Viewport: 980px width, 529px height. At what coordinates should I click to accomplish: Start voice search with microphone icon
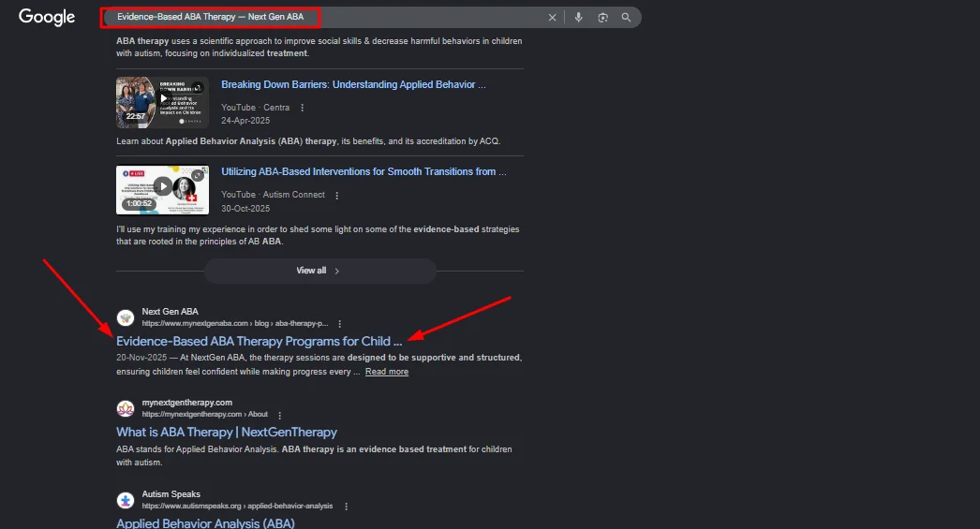pos(579,18)
